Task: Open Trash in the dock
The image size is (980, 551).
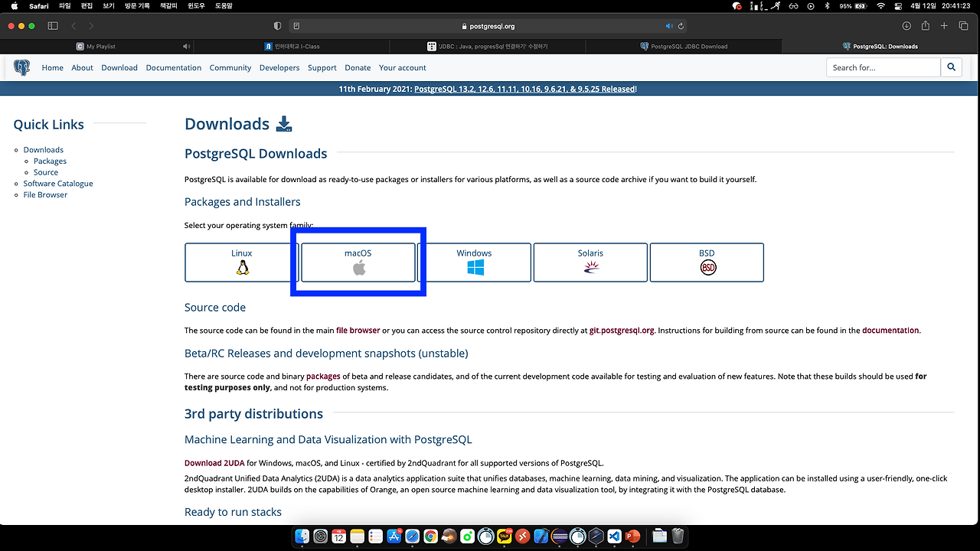Action: tap(678, 536)
